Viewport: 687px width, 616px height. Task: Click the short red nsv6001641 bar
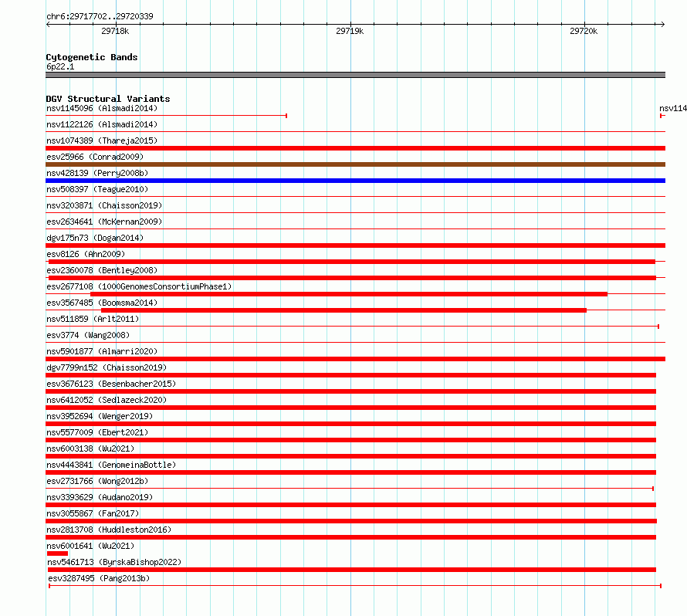pos(57,553)
